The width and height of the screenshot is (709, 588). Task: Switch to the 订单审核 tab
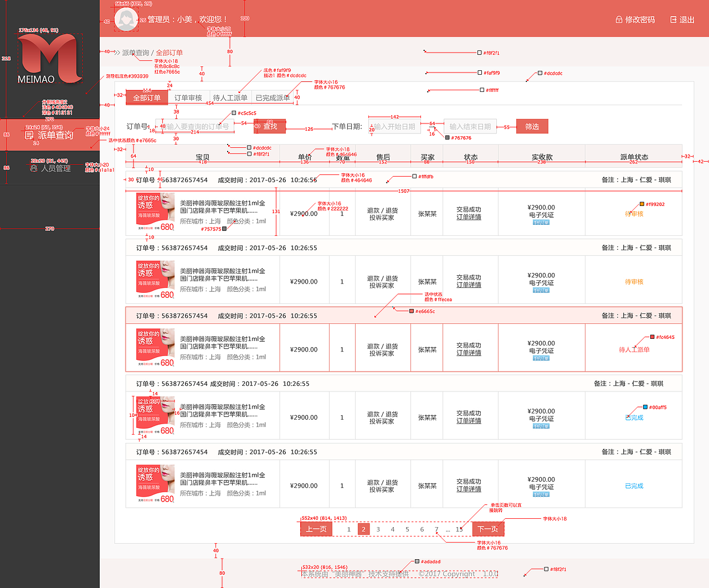click(x=188, y=97)
